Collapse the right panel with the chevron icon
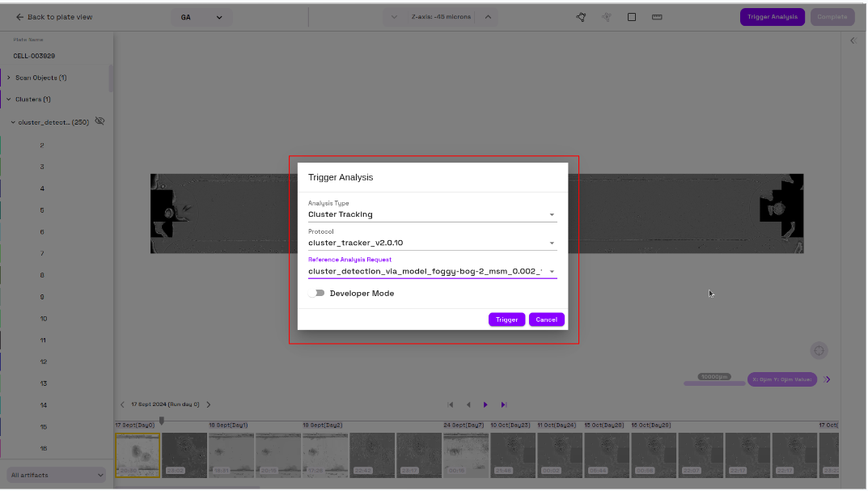Image resolution: width=868 pixels, height=491 pixels. 853,40
